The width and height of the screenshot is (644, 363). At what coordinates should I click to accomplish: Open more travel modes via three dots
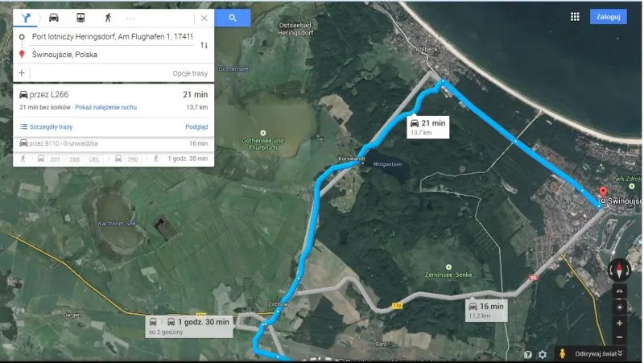tap(130, 19)
